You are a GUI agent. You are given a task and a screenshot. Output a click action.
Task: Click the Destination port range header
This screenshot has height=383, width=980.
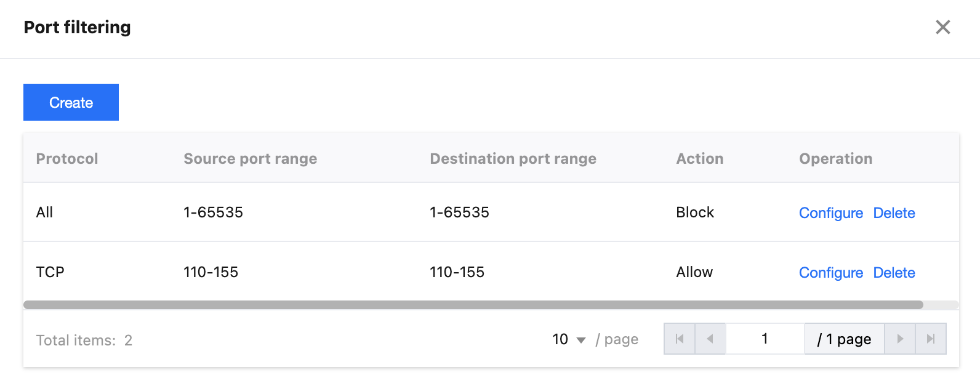click(x=513, y=159)
